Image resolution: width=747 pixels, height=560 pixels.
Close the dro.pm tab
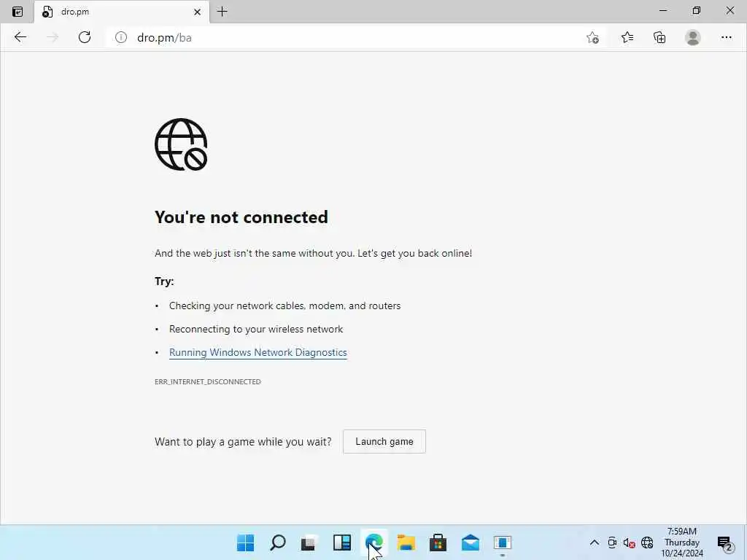[x=197, y=12]
